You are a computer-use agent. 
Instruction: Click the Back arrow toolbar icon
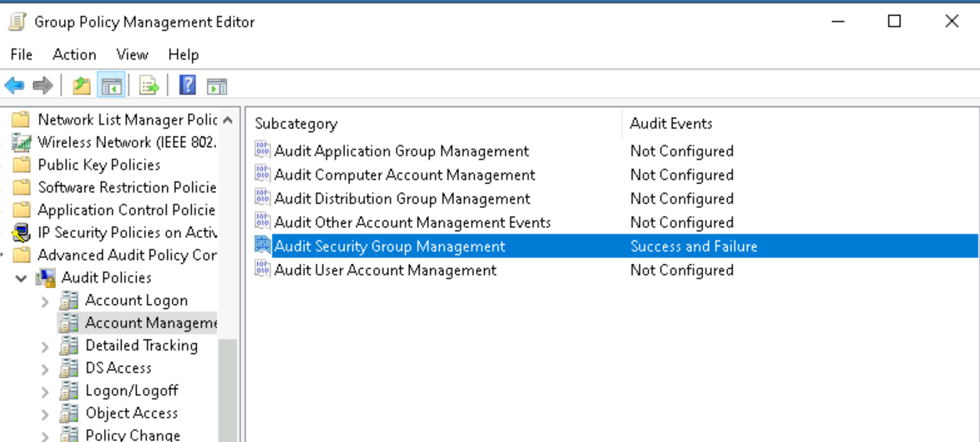click(14, 85)
